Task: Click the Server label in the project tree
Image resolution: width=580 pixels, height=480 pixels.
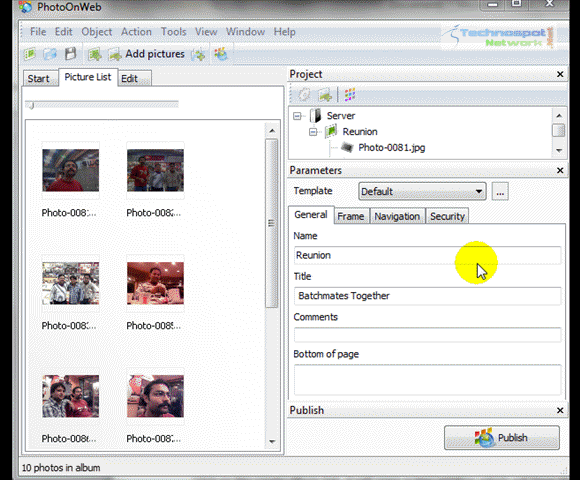Action: pyautogui.click(x=341, y=116)
